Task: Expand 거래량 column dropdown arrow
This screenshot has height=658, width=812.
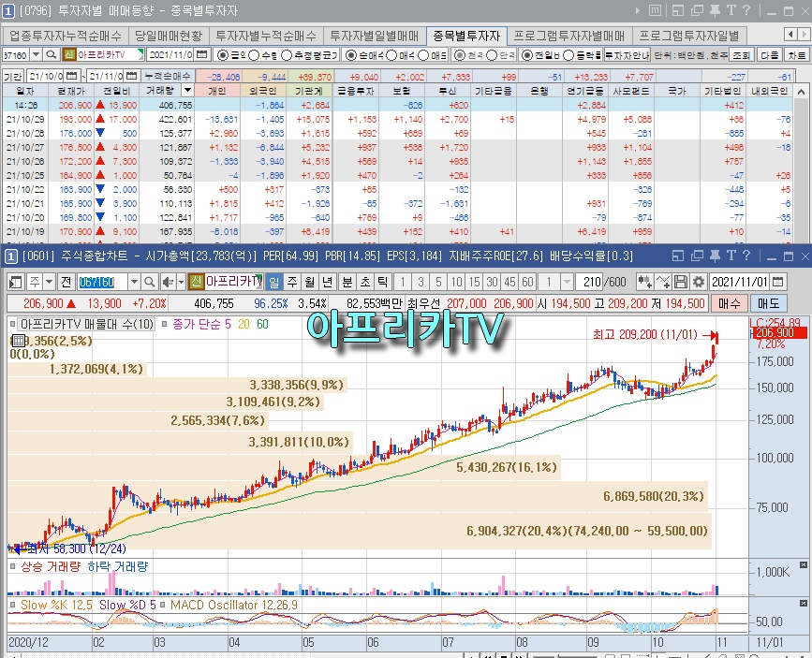Action: click(187, 90)
